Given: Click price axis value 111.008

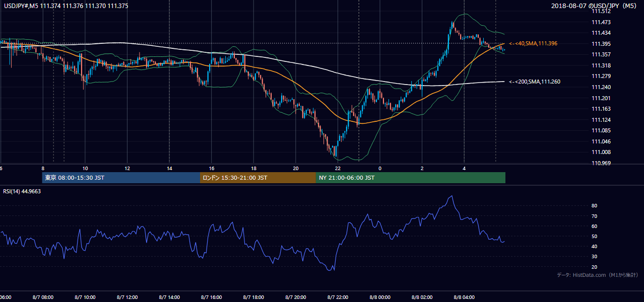Looking at the screenshot, I should coord(602,152).
